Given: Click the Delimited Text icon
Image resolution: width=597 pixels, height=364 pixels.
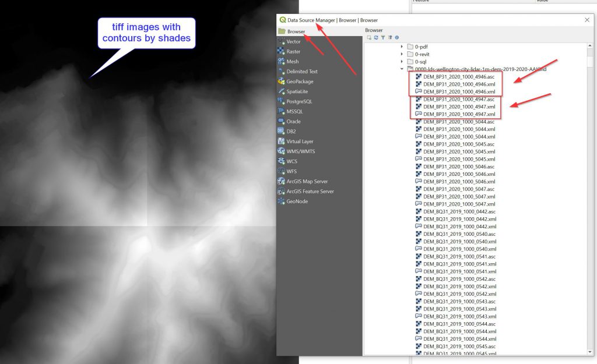Looking at the screenshot, I should point(282,72).
